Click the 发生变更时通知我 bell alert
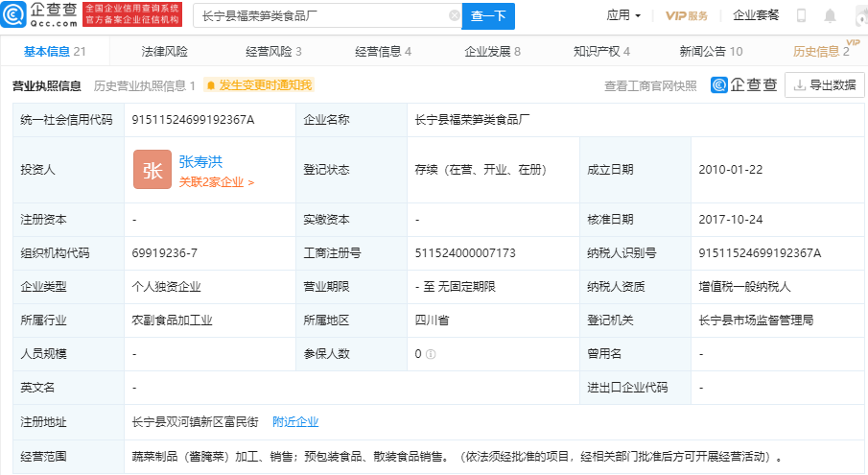Image resolution: width=868 pixels, height=475 pixels. [x=259, y=85]
